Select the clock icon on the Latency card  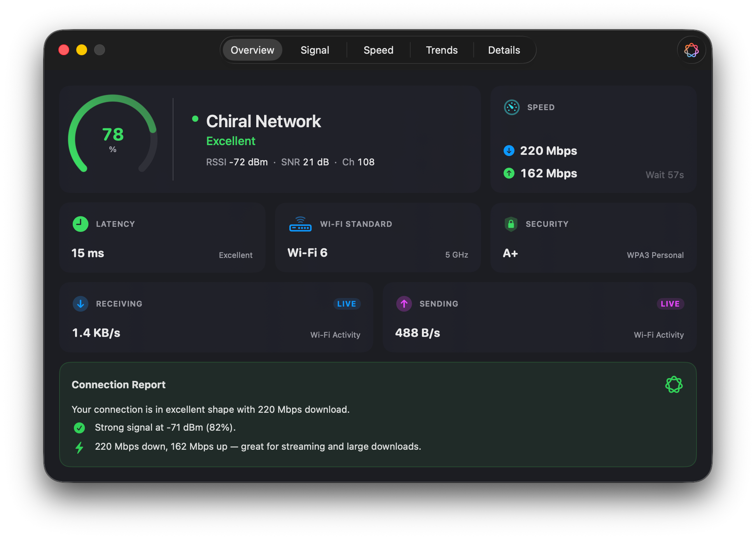[80, 224]
